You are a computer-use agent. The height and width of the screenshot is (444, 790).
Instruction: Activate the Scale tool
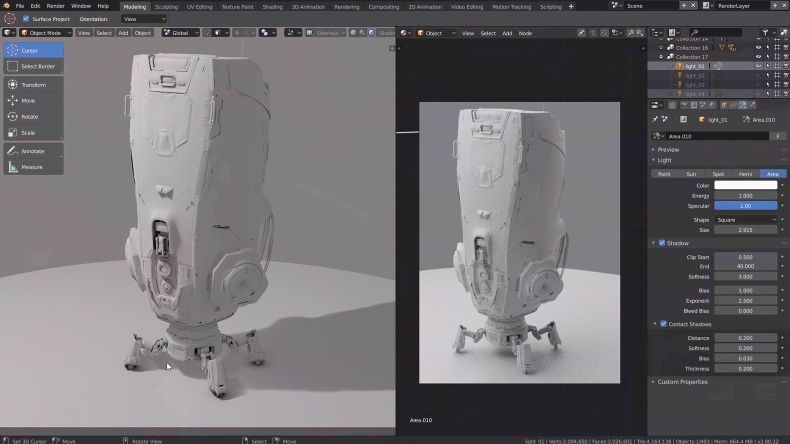(33, 133)
